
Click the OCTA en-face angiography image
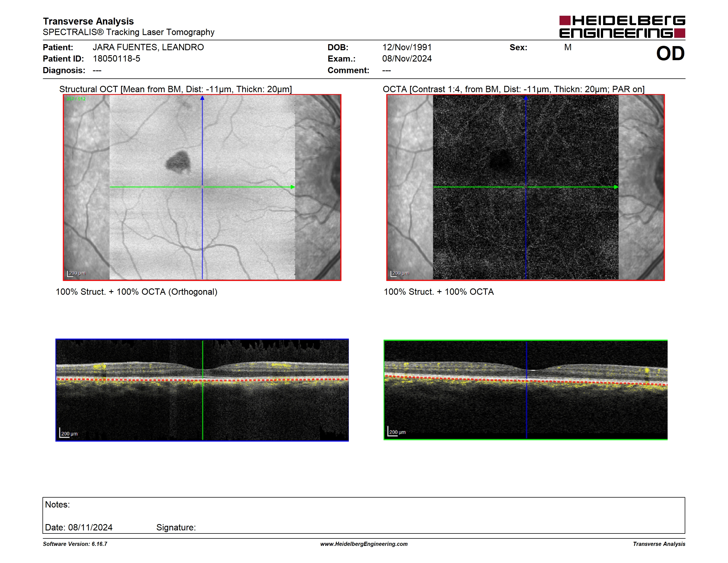(525, 187)
